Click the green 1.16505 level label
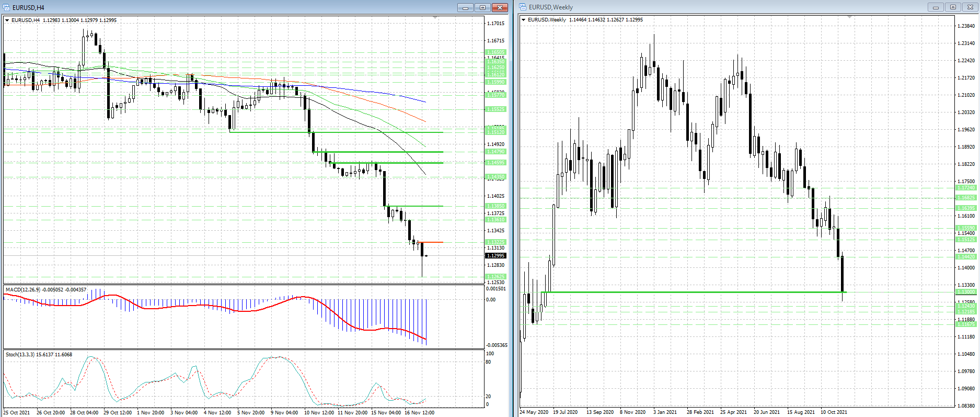Screen dimensions: 980x417 [495, 52]
